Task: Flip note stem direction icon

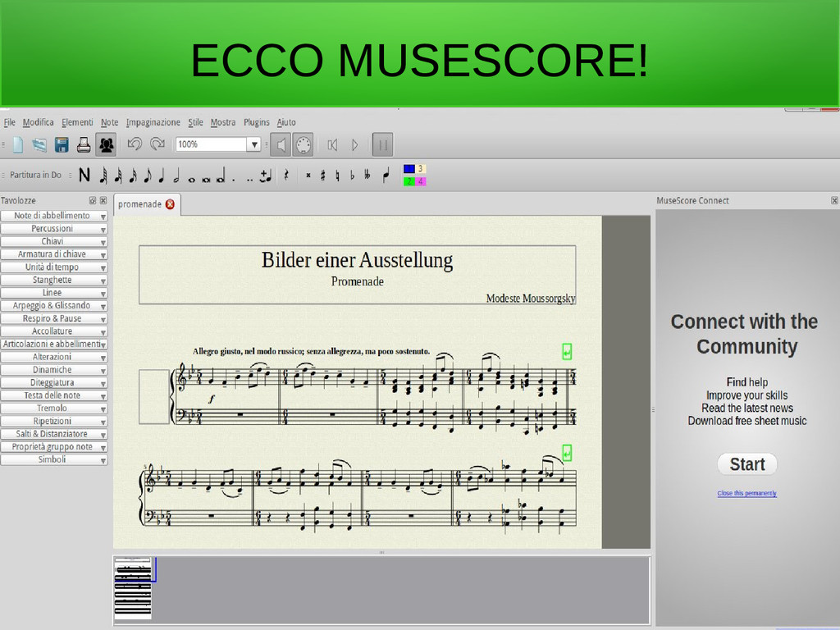Action: tap(386, 176)
